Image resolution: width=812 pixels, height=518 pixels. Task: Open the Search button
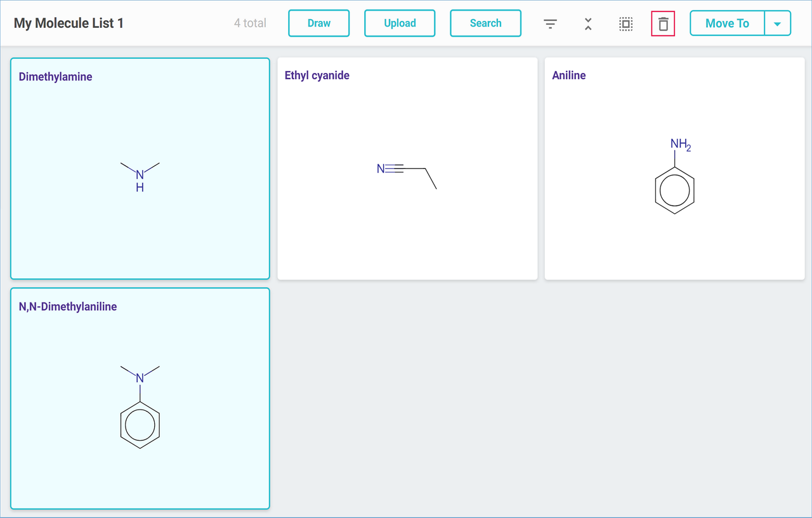click(485, 23)
